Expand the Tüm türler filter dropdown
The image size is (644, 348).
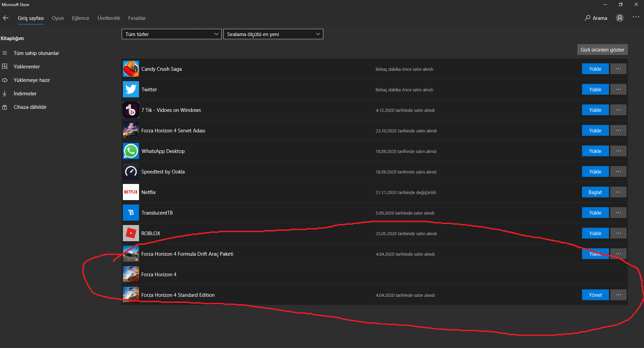pos(172,34)
